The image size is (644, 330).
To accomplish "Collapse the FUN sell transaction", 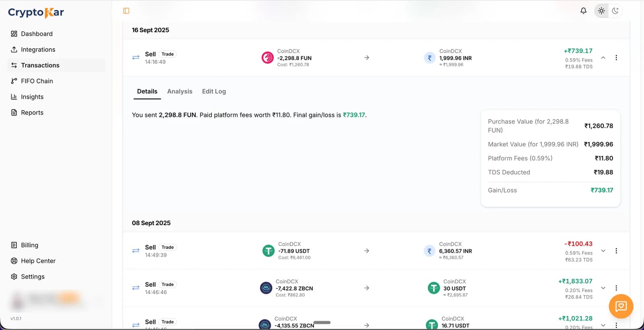I will pyautogui.click(x=603, y=57).
